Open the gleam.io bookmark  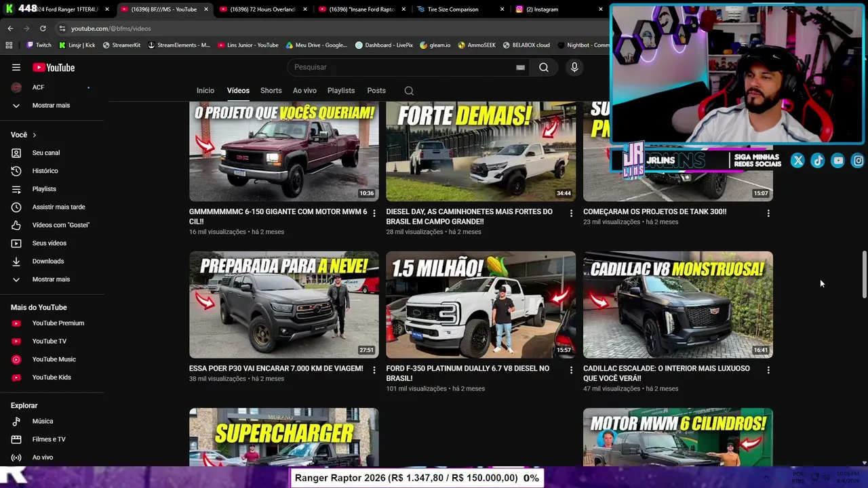[x=435, y=45]
